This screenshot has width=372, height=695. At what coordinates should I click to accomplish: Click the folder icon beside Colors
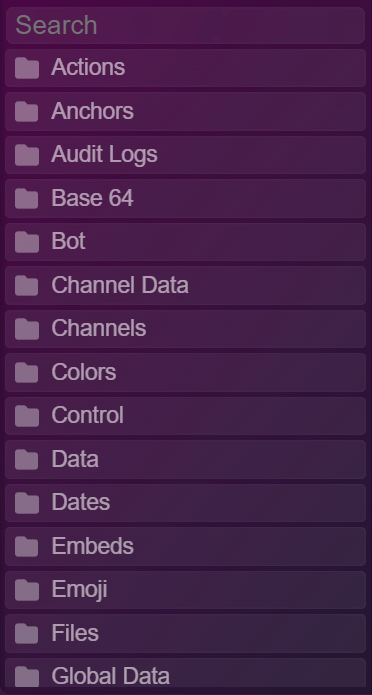click(x=27, y=372)
